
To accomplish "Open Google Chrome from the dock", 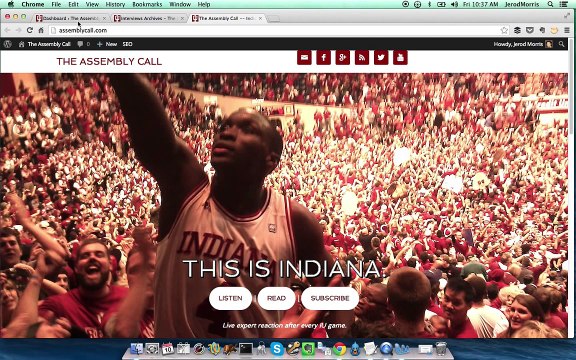I will 339,349.
